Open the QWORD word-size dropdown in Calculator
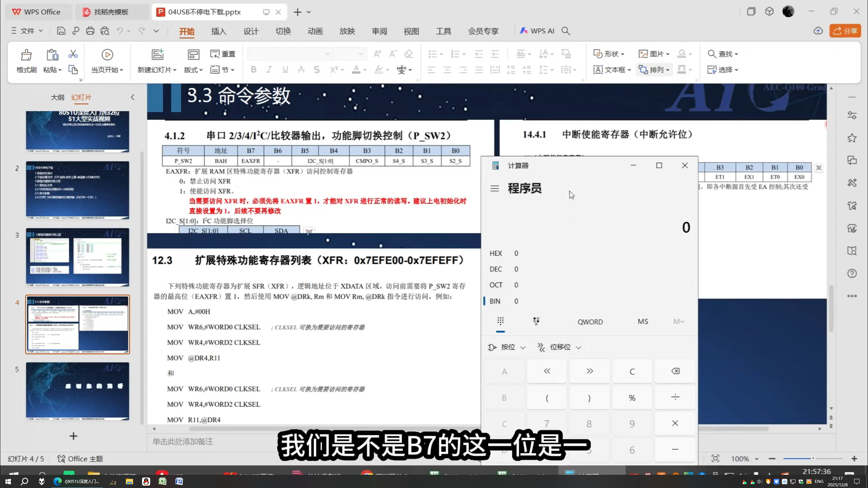The height and width of the screenshot is (488, 868). pos(590,321)
